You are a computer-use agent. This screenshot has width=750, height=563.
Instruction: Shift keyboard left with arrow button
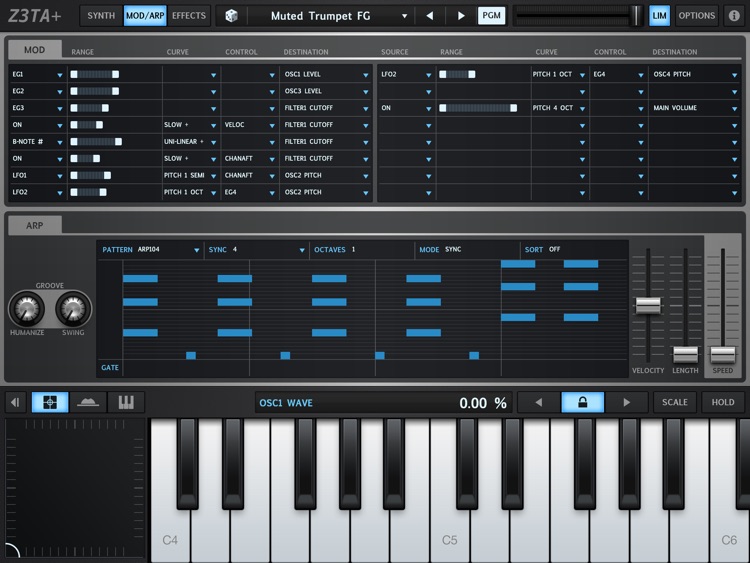pos(539,402)
